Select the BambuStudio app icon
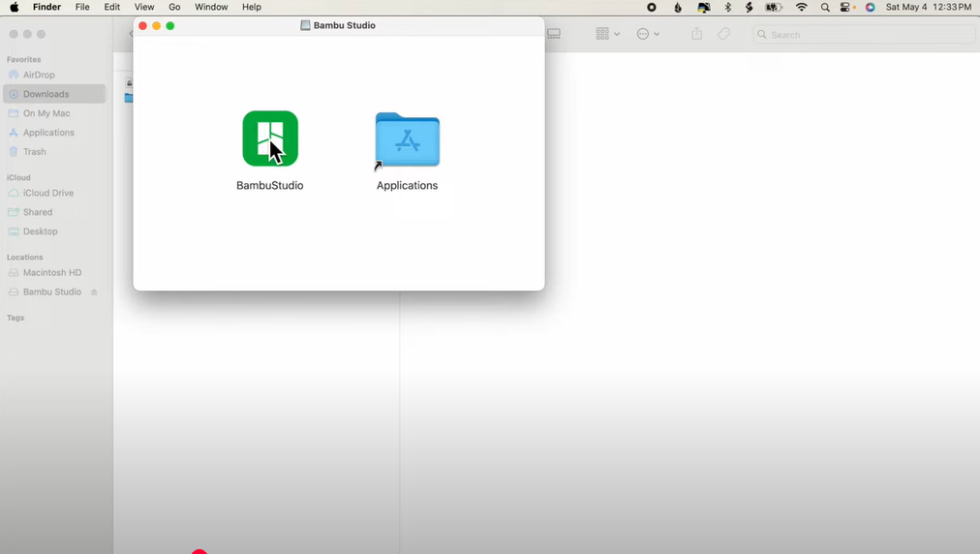 click(270, 138)
